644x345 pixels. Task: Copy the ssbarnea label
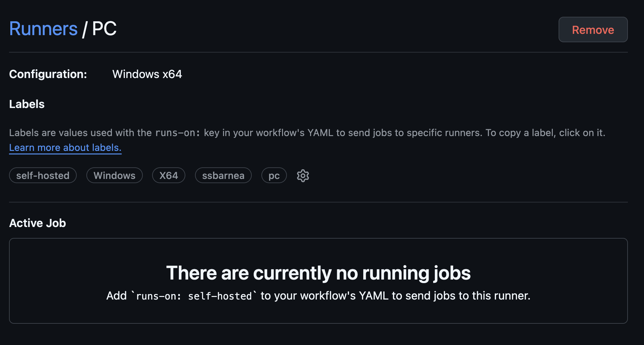click(223, 176)
